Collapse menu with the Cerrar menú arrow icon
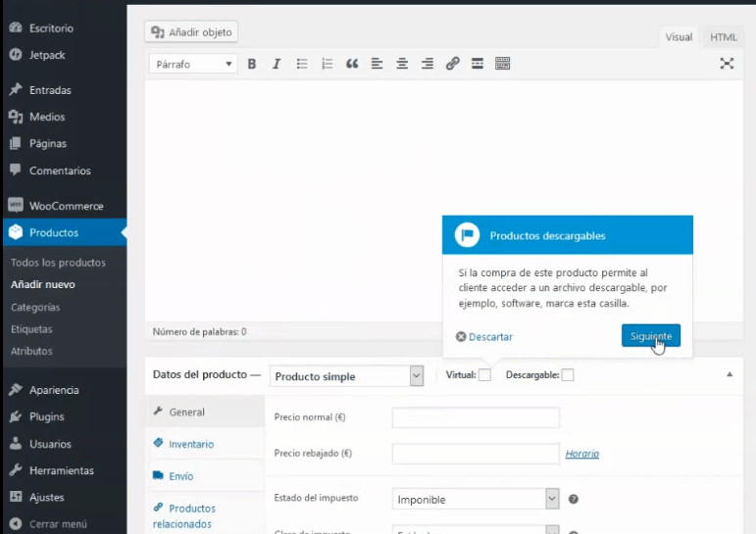Screen dimensions: 756x534 16,523
